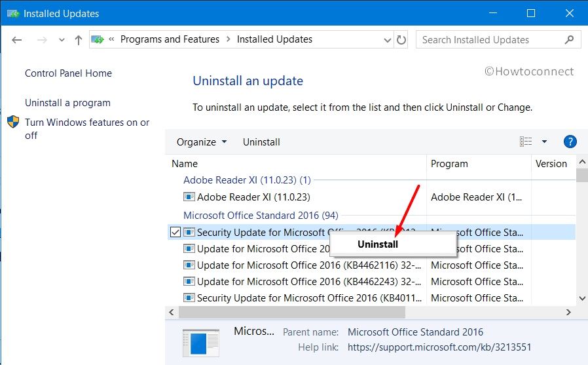Select Update for Office 2016 KB4462243
588x365 pixels.
pos(309,282)
